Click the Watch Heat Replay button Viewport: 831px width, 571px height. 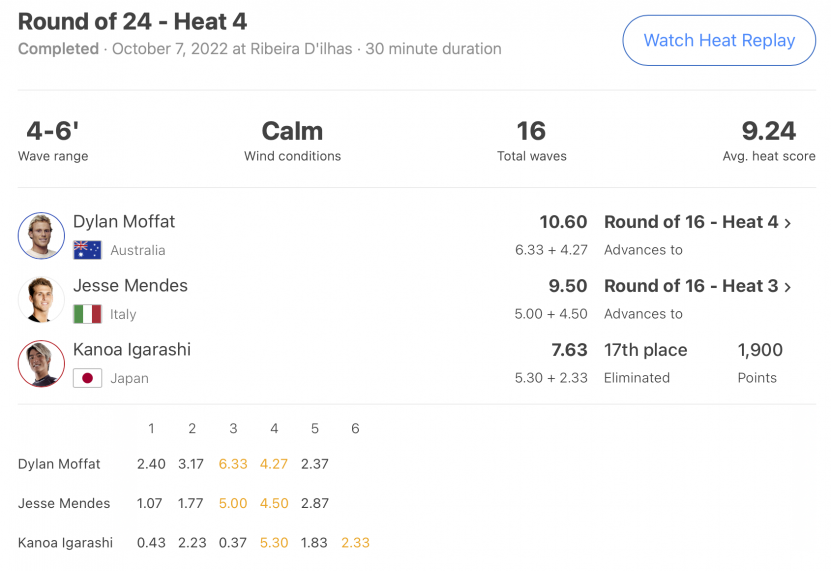(x=719, y=40)
